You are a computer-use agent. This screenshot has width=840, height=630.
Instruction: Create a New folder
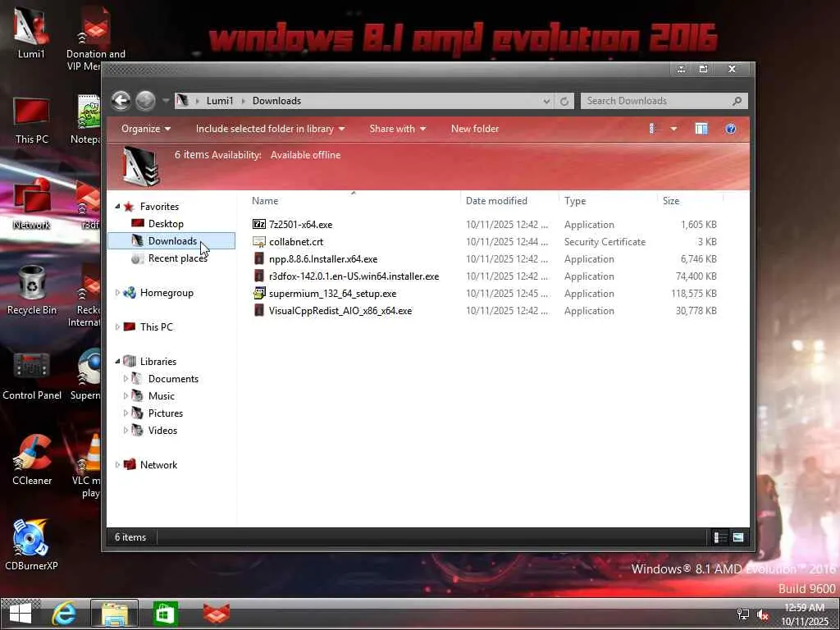click(475, 129)
